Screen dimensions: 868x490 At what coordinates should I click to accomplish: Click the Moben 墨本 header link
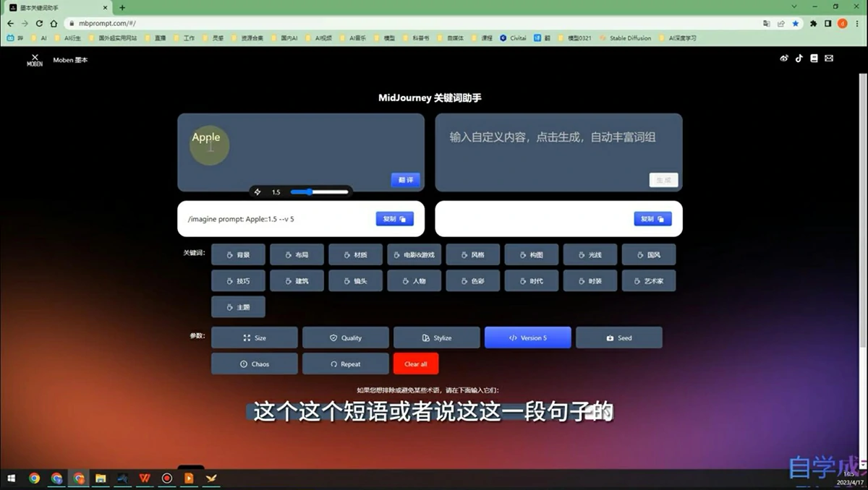(x=70, y=60)
